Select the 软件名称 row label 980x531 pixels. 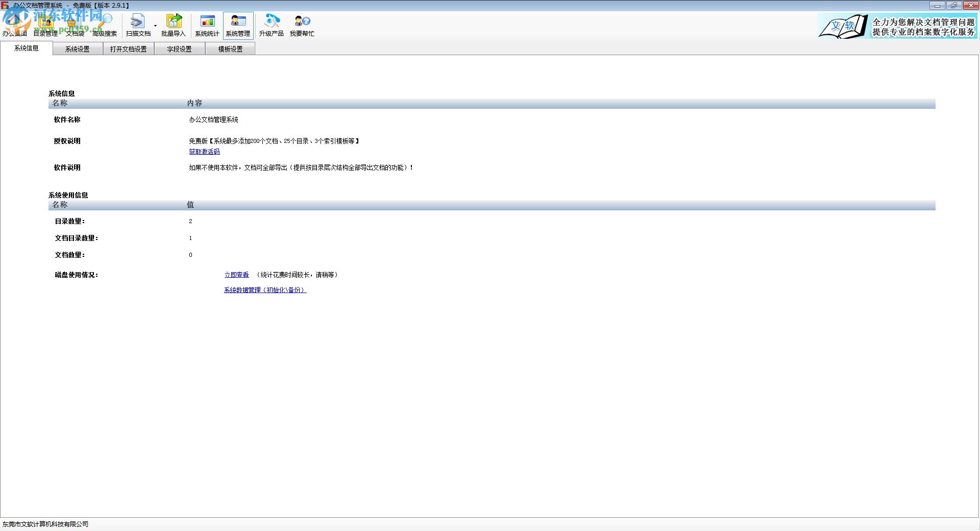(x=67, y=119)
